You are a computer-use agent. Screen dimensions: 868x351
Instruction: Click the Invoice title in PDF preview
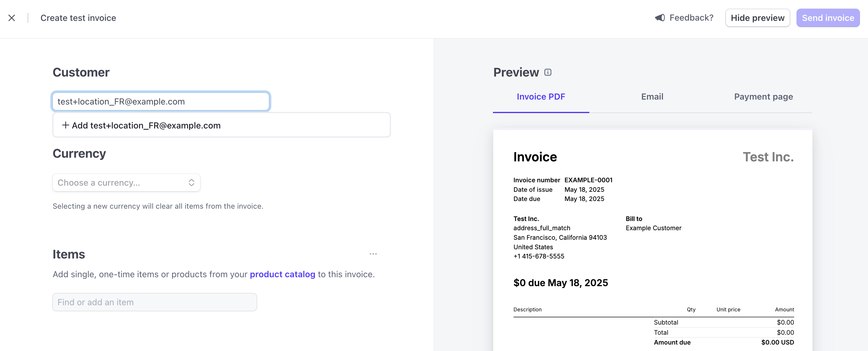[x=535, y=157]
